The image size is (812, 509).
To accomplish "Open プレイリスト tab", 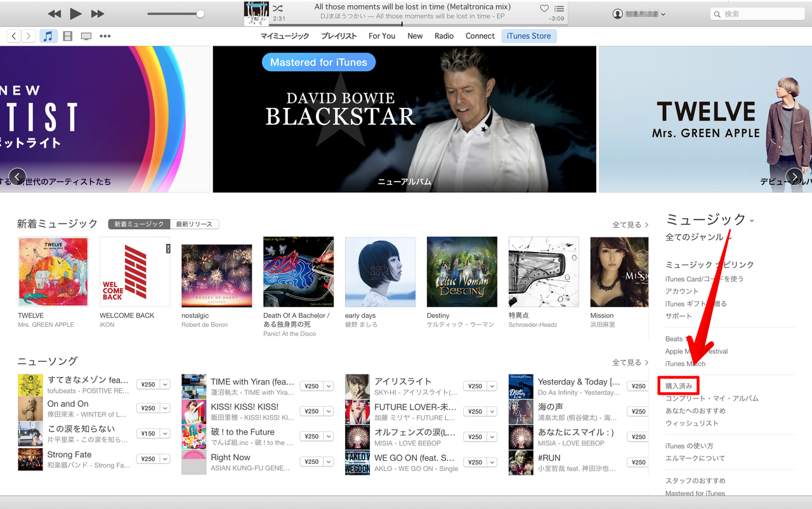I will point(339,36).
